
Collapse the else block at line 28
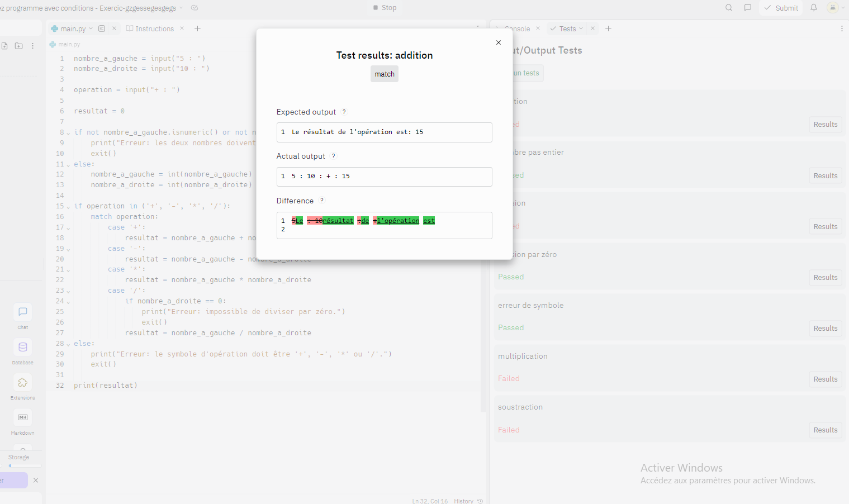[68, 344]
